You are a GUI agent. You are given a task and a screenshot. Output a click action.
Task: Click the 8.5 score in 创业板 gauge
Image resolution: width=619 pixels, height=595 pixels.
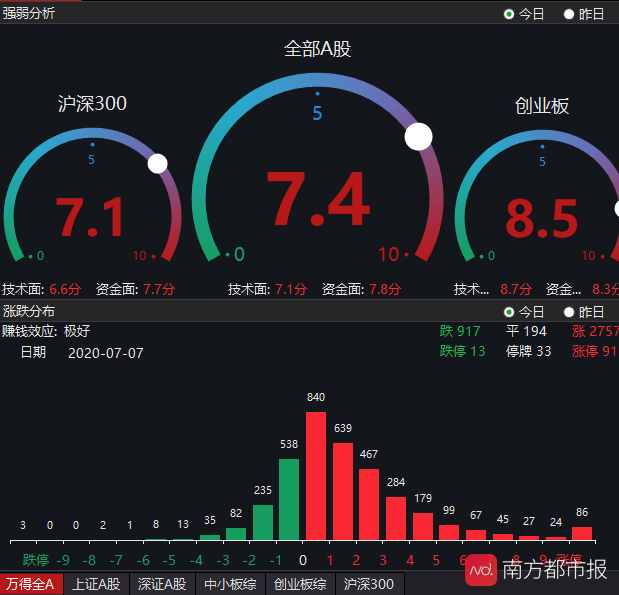[542, 219]
